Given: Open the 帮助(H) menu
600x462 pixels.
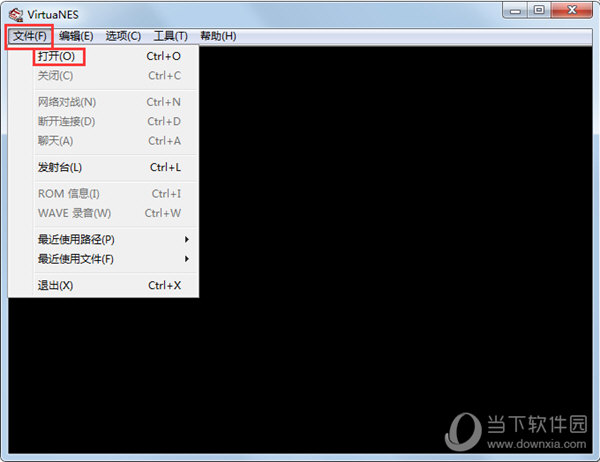Looking at the screenshot, I should 218,36.
